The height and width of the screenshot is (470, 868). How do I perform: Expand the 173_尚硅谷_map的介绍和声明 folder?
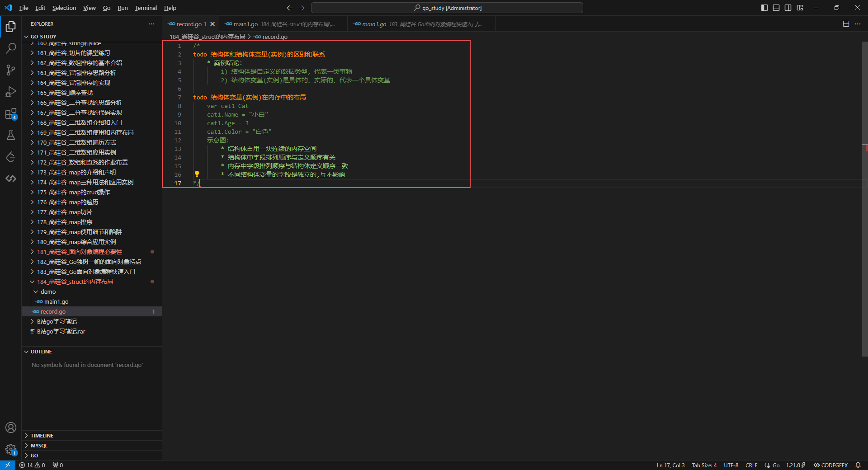point(92,172)
